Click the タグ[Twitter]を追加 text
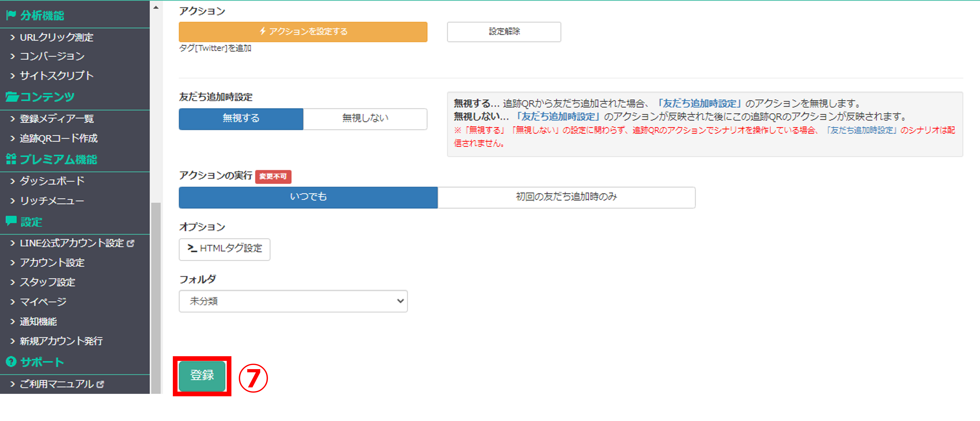The image size is (980, 421). click(215, 48)
